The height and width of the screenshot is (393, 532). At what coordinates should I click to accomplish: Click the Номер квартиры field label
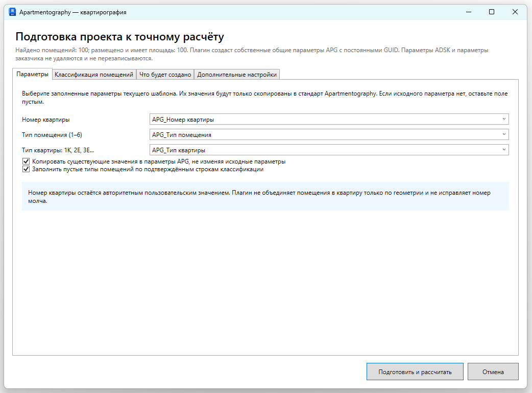pyautogui.click(x=46, y=120)
